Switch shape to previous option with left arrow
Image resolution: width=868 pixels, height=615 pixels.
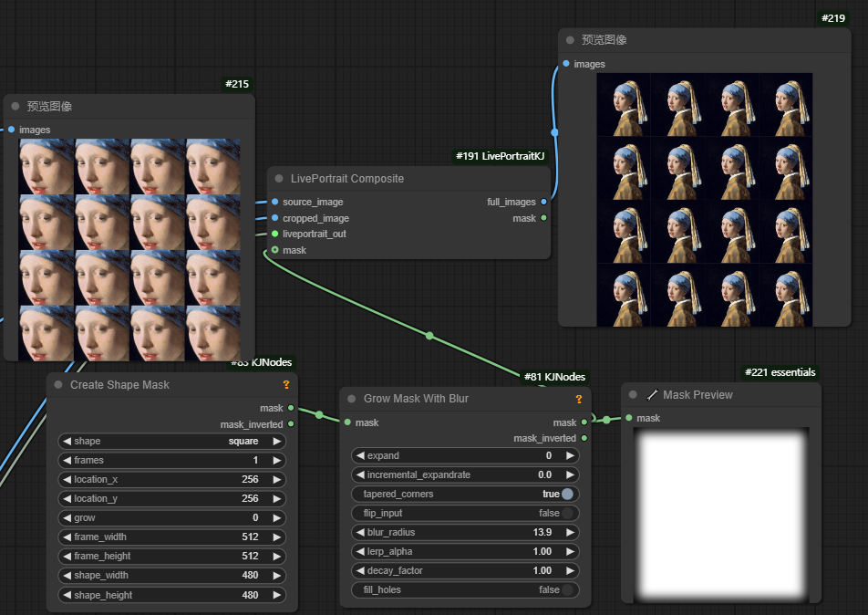pyautogui.click(x=67, y=442)
